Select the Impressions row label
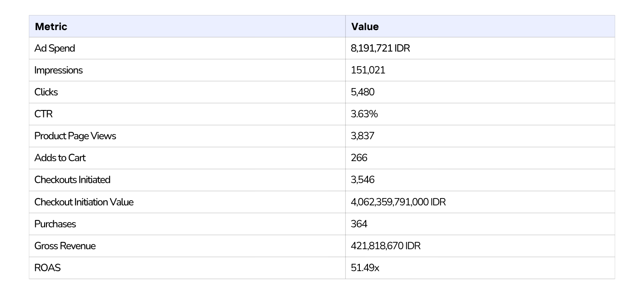The height and width of the screenshot is (290, 644). click(x=58, y=70)
